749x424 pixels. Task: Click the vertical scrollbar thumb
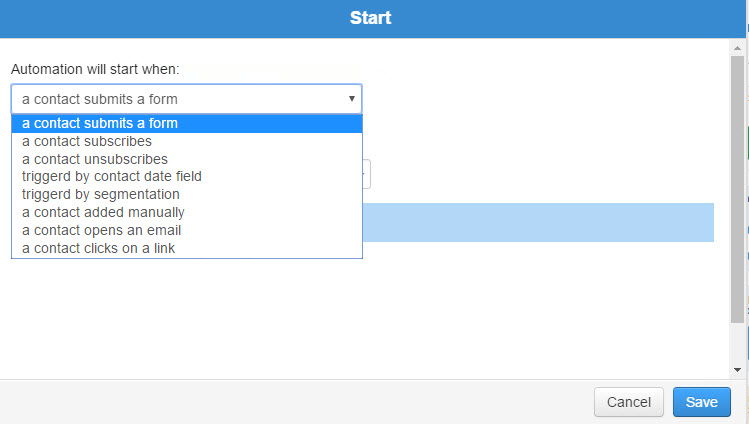click(737, 190)
